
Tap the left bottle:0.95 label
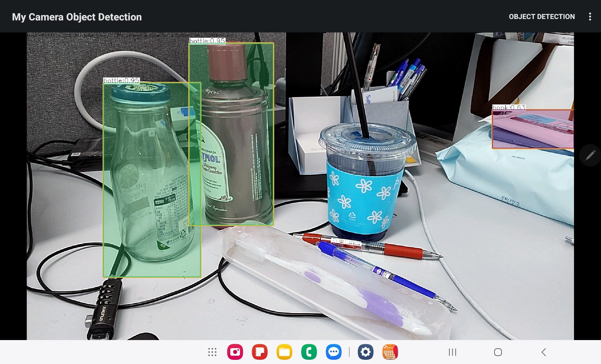pyautogui.click(x=121, y=80)
